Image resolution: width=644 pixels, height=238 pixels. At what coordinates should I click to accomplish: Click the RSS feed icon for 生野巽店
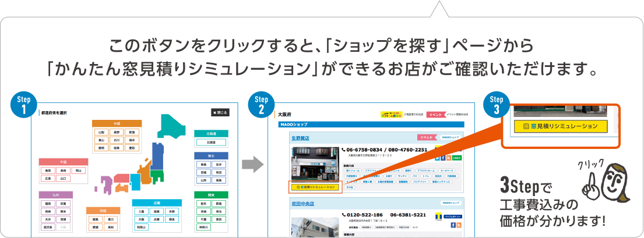449,158
